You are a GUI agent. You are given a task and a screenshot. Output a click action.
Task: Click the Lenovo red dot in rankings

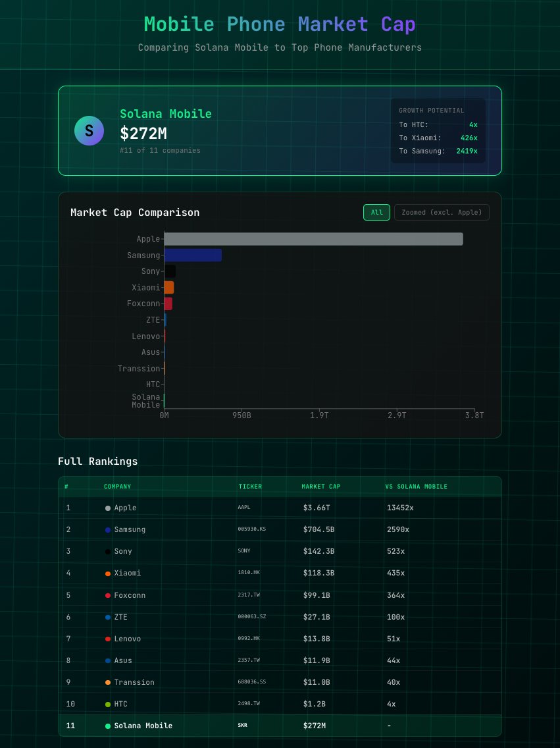pos(108,639)
